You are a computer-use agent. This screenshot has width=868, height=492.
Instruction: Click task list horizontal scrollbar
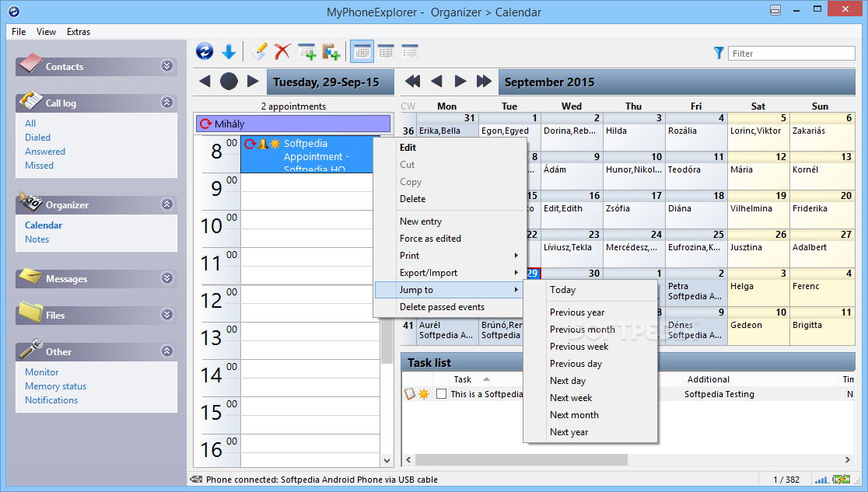[521, 460]
